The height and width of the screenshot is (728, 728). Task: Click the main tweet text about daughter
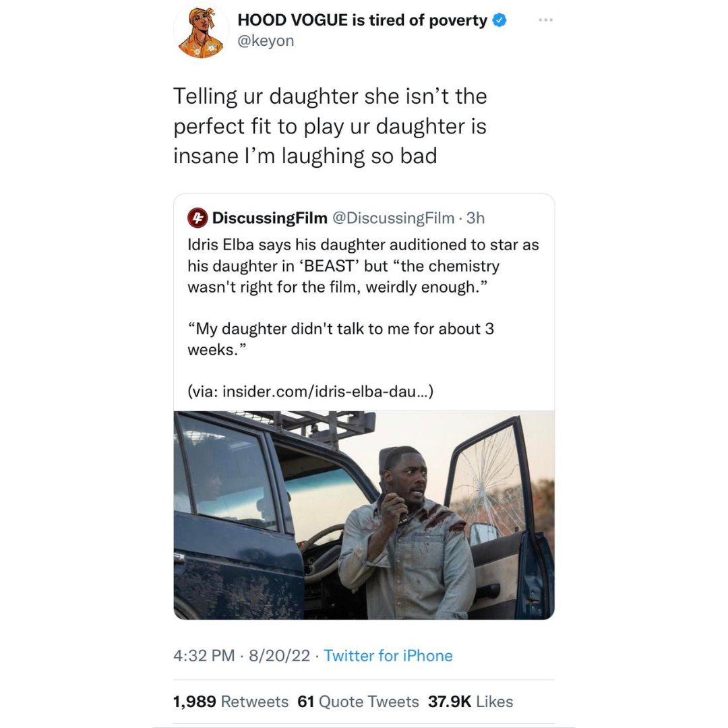pyautogui.click(x=330, y=126)
